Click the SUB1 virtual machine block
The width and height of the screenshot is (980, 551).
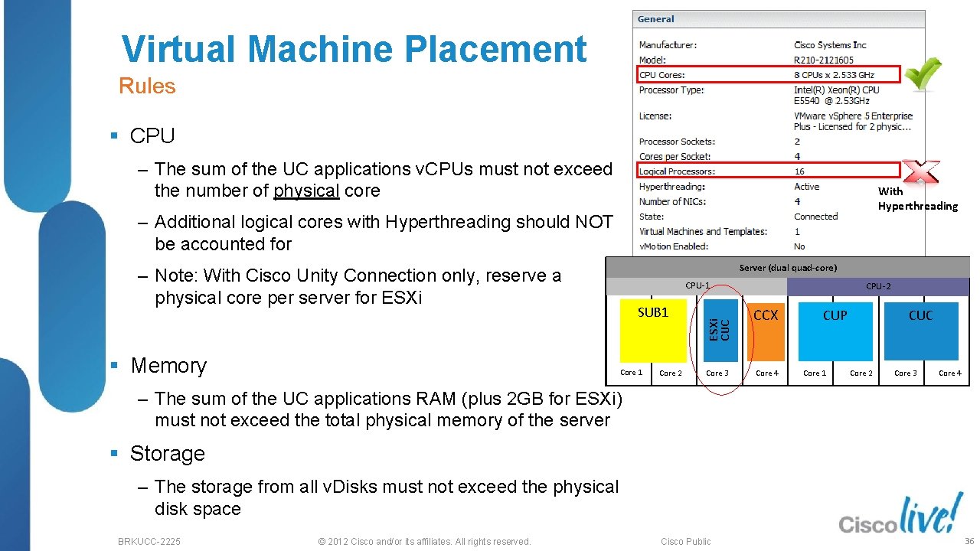(653, 329)
